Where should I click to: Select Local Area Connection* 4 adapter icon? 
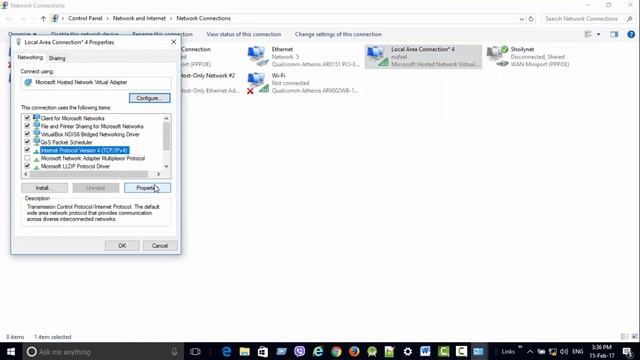[x=377, y=56]
